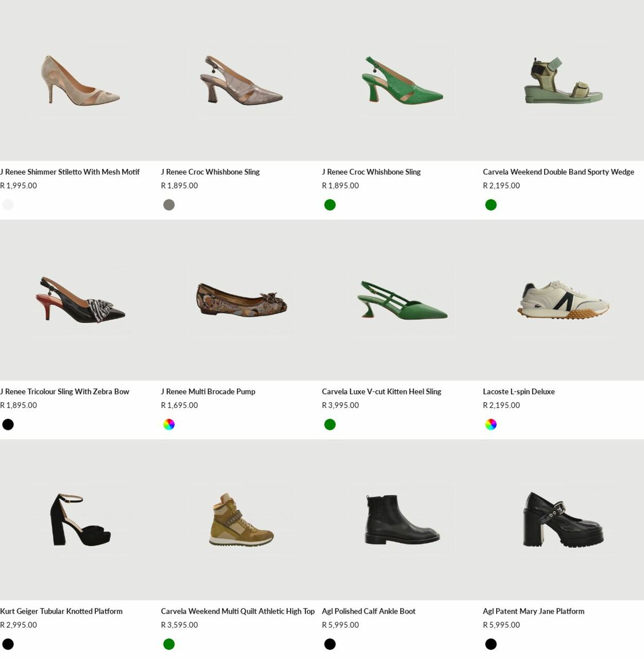Select the green swatch under Croc Whishbone Sling
The image size is (644, 659).
[330, 205]
